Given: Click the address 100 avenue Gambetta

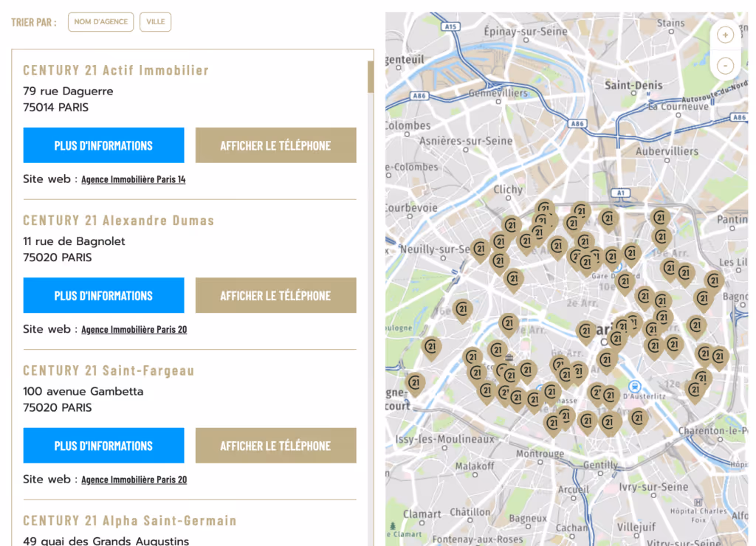Looking at the screenshot, I should [83, 391].
